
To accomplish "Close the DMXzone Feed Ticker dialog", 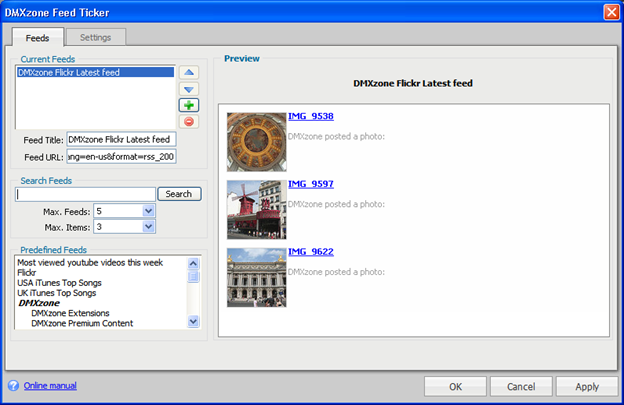I will point(611,12).
